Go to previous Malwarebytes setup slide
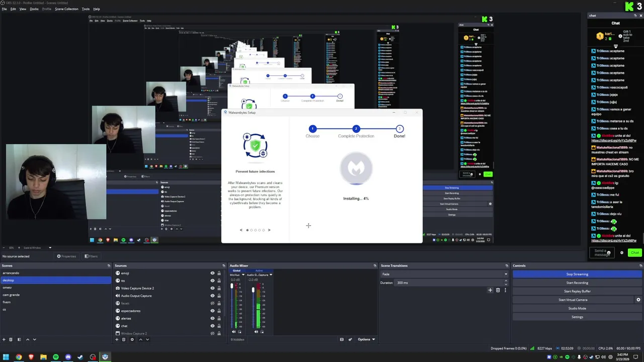Screen dimensions: 644x362 241,230
